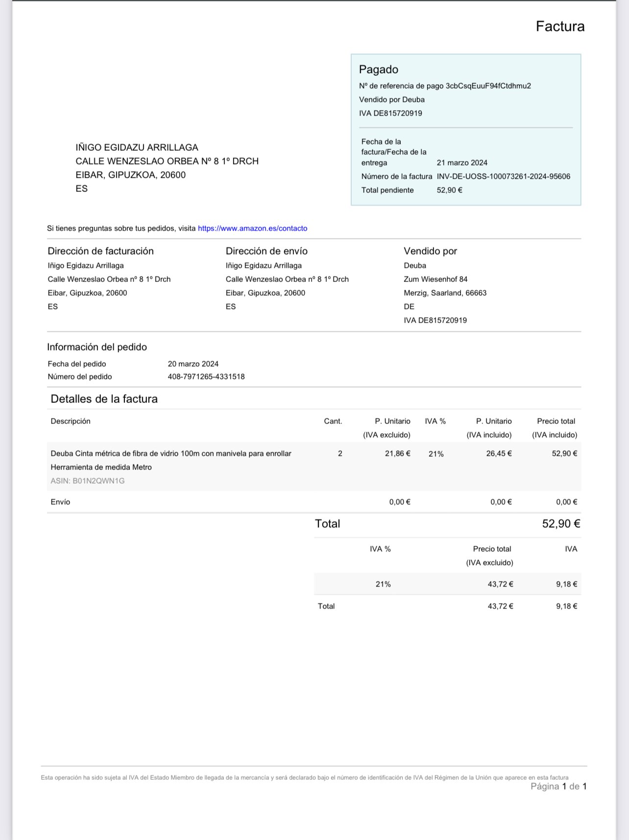Click the Detalles de la factura heading
The height and width of the screenshot is (840, 629).
[x=104, y=399]
